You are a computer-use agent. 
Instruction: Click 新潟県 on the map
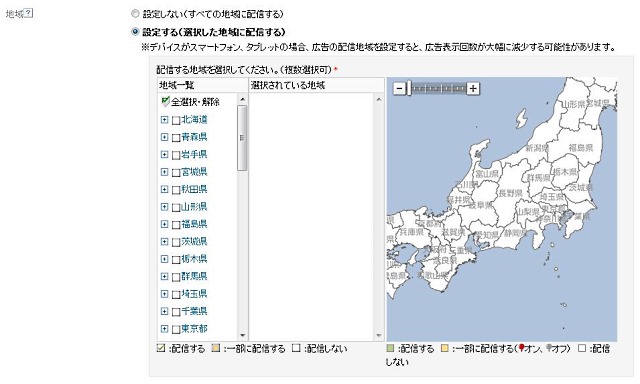(537, 148)
